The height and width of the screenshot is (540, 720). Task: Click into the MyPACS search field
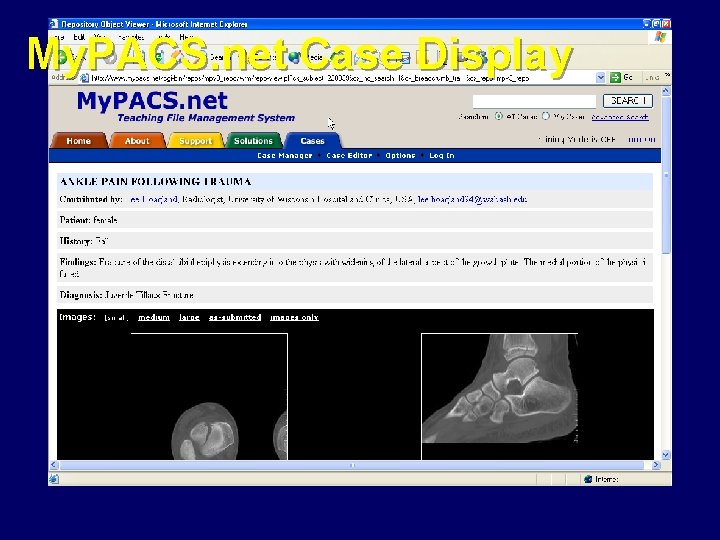pos(534,101)
